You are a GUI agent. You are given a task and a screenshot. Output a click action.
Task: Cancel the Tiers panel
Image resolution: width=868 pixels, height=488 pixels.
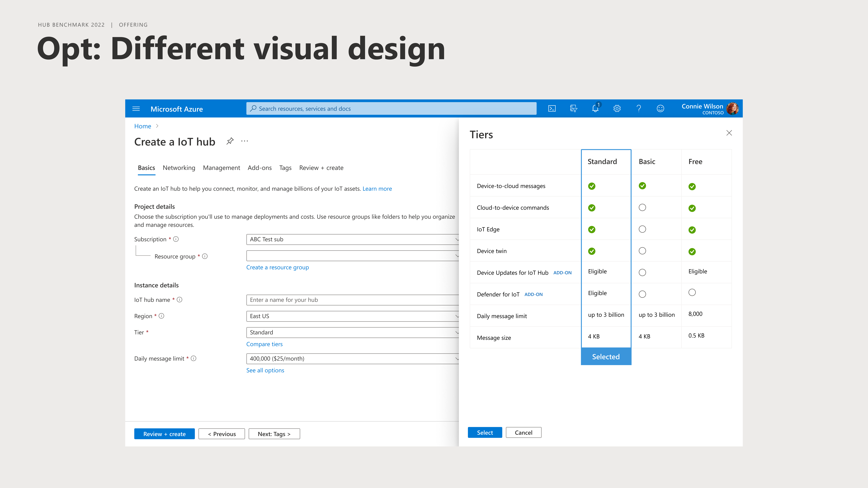pyautogui.click(x=524, y=432)
